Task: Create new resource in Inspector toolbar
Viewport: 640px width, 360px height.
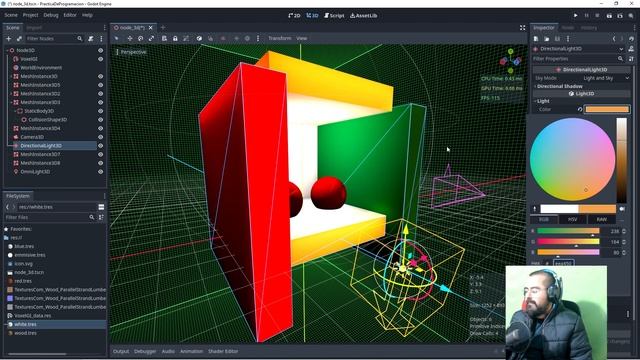Action: (x=536, y=39)
